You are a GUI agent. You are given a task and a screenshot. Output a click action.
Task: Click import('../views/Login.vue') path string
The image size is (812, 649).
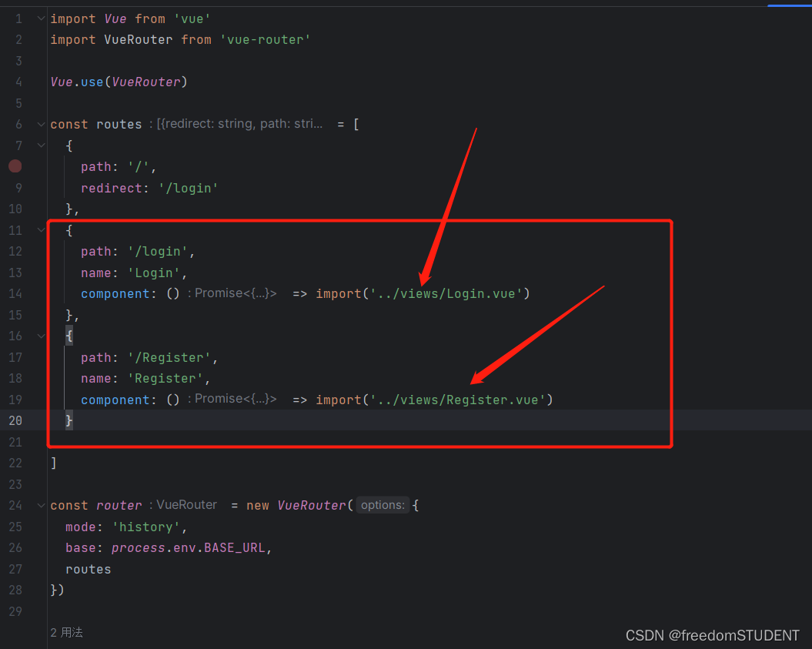coord(443,293)
